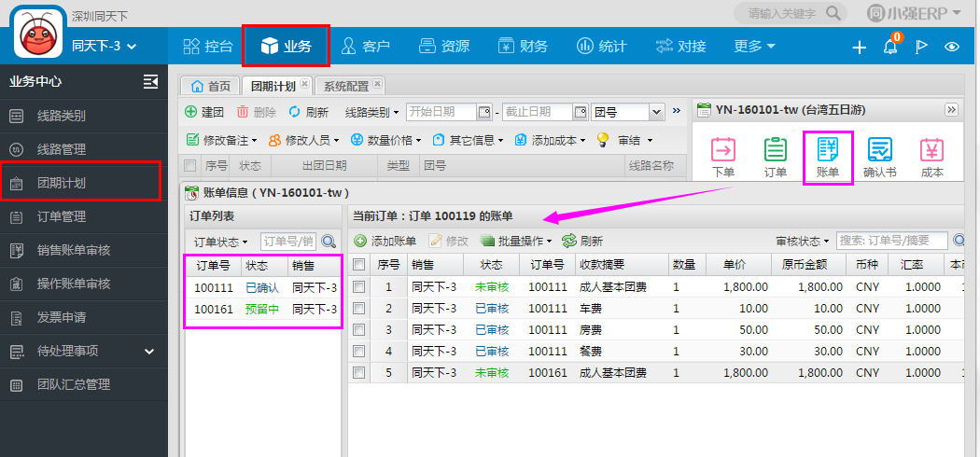Tick the checkbox for the 餐费 row
Viewport: 980px width, 457px height.
tap(358, 352)
